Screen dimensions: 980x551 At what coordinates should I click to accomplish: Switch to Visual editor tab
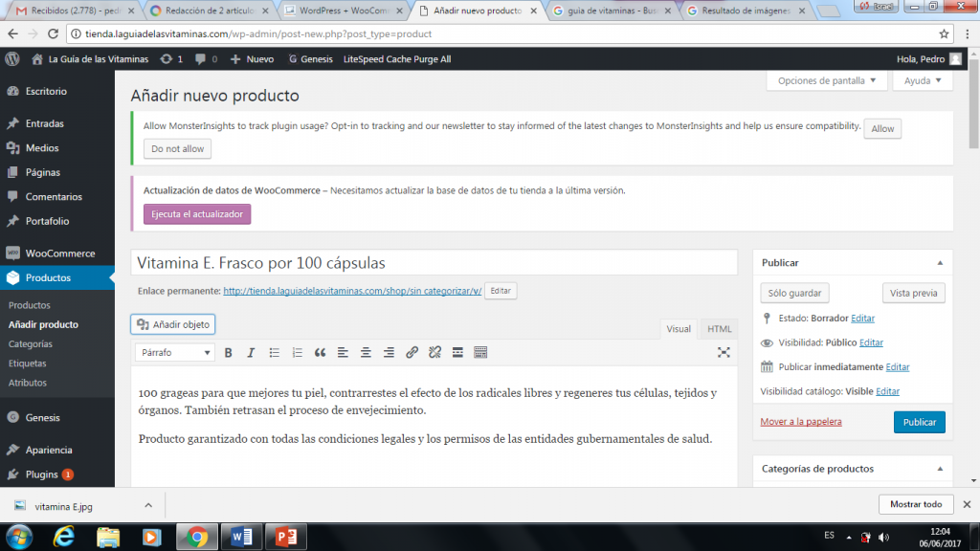[679, 329]
